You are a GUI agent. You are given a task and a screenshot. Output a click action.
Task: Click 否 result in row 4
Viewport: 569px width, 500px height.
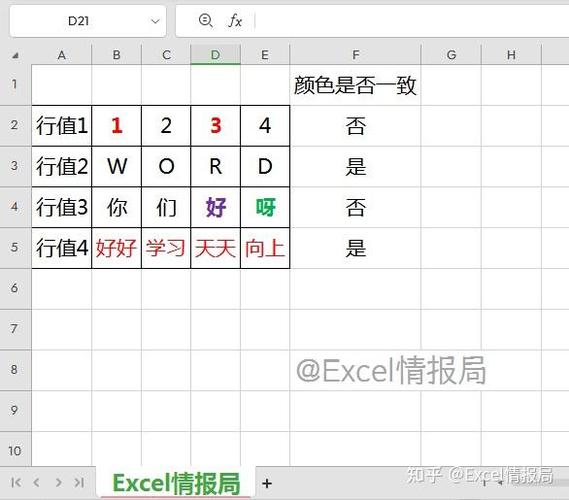(x=355, y=207)
